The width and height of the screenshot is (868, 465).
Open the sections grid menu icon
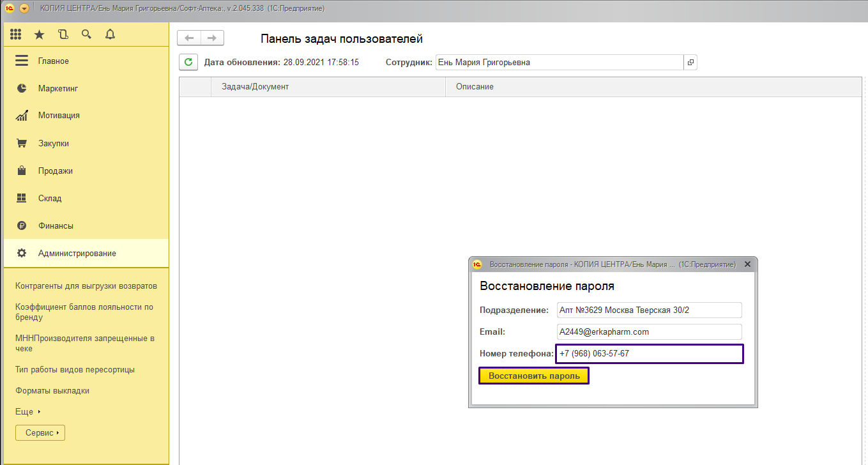[x=16, y=34]
